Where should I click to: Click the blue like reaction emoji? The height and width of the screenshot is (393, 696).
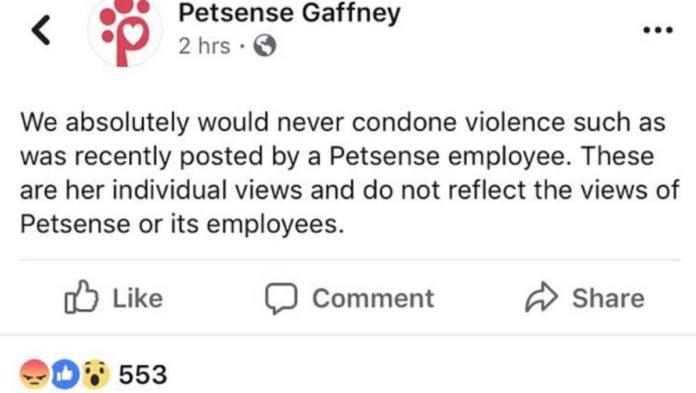pos(66,374)
